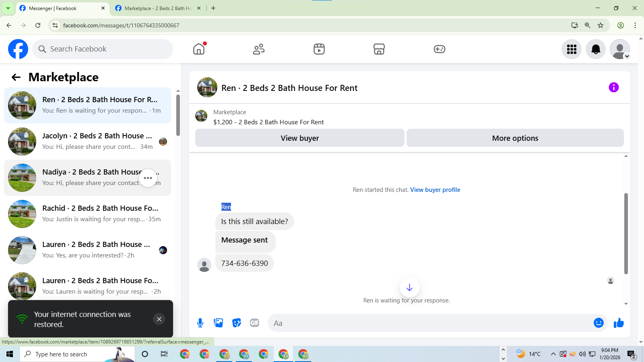Open the Reels video icon
Image resolution: width=644 pixels, height=362 pixels.
(x=319, y=49)
